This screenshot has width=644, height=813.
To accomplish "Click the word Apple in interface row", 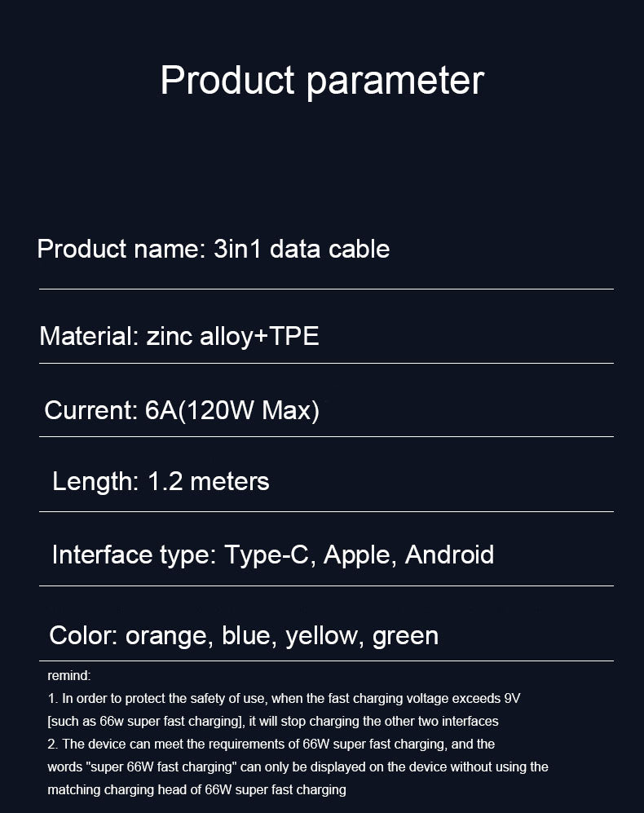I will click(357, 555).
